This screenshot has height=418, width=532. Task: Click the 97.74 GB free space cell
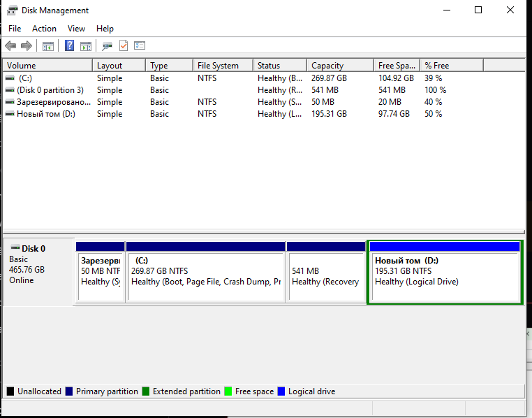[394, 114]
